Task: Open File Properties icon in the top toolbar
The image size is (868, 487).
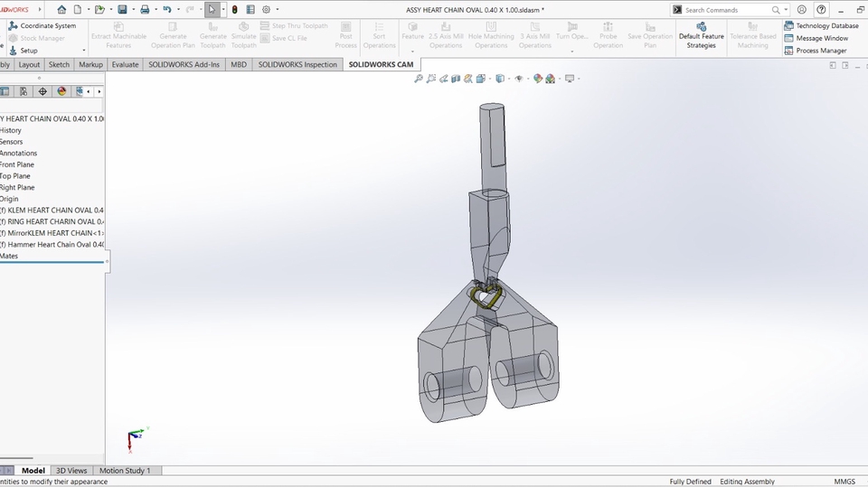Action: click(250, 9)
